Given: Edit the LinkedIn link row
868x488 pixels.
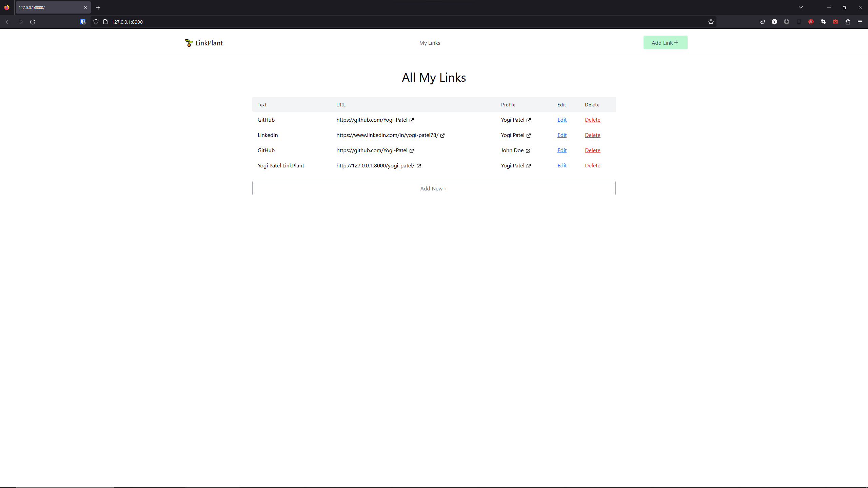Looking at the screenshot, I should point(562,135).
